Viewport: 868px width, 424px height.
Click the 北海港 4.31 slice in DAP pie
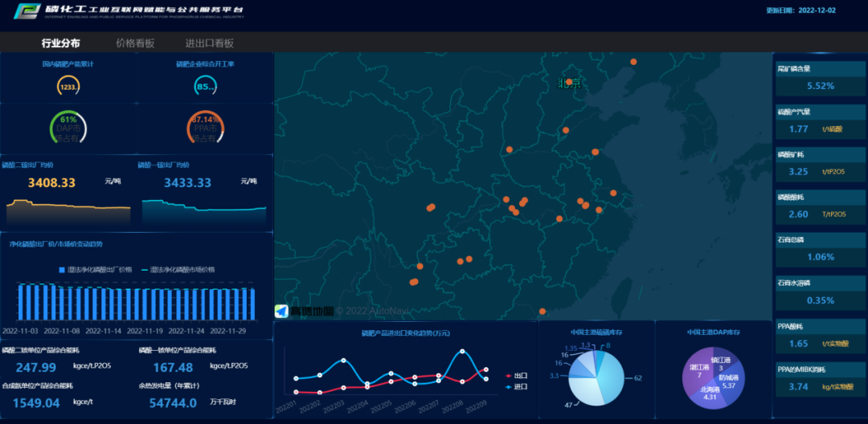(710, 395)
